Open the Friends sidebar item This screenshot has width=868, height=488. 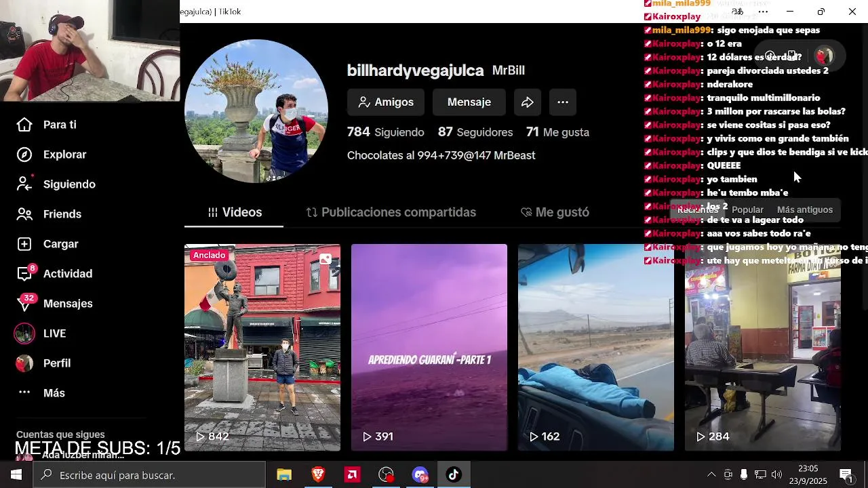click(x=49, y=214)
